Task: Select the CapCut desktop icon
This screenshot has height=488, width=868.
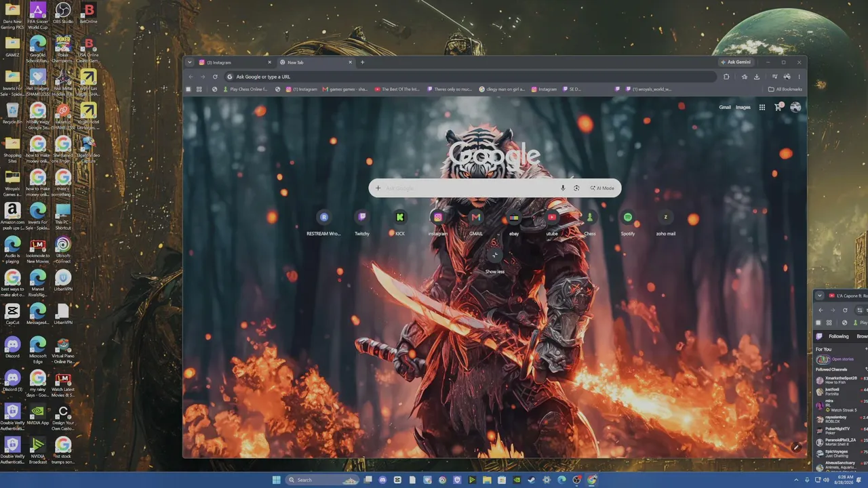Action: pos(12,314)
